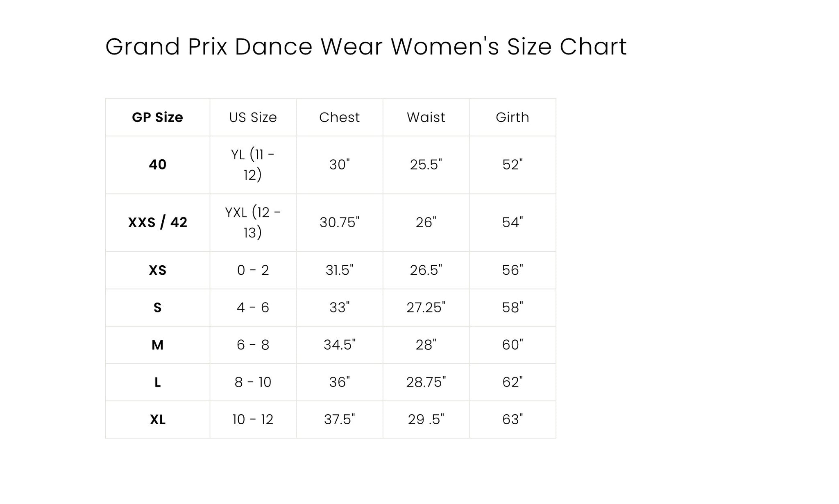The height and width of the screenshot is (504, 839).
Task: Click the size chart title heading
Action: click(366, 46)
